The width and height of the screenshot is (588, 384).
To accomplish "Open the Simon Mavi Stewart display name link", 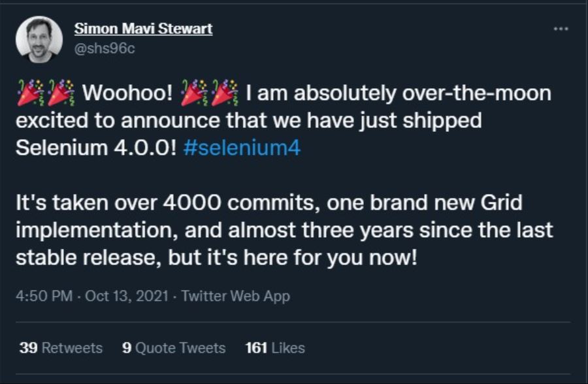I will (143, 29).
